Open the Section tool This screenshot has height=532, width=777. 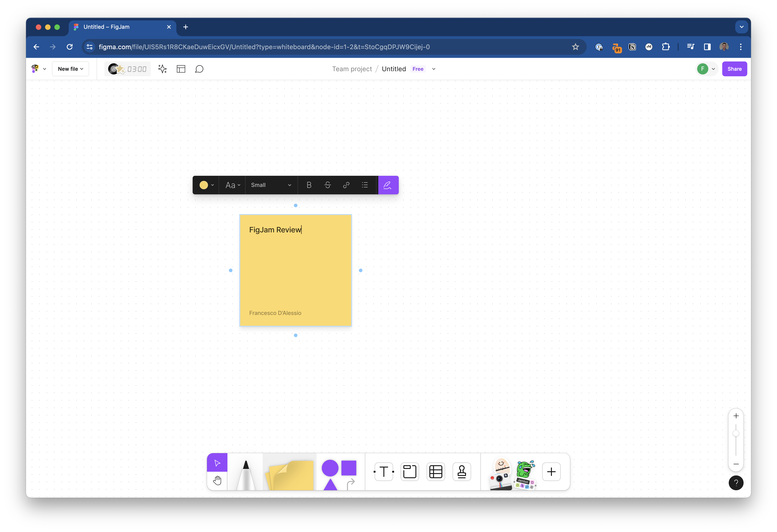(x=410, y=471)
